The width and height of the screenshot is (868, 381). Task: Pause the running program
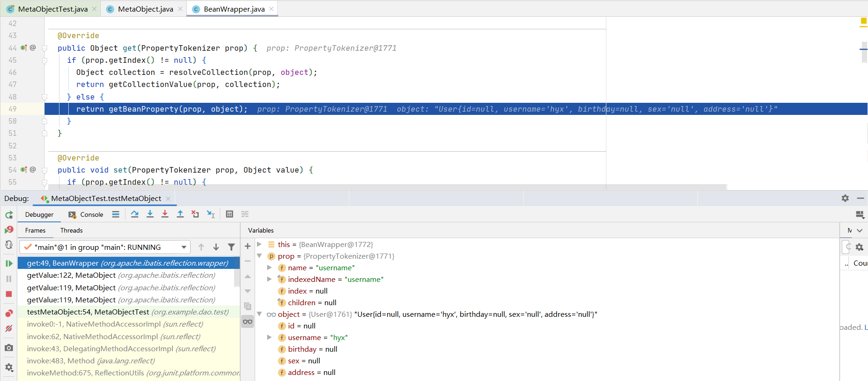coord(9,279)
